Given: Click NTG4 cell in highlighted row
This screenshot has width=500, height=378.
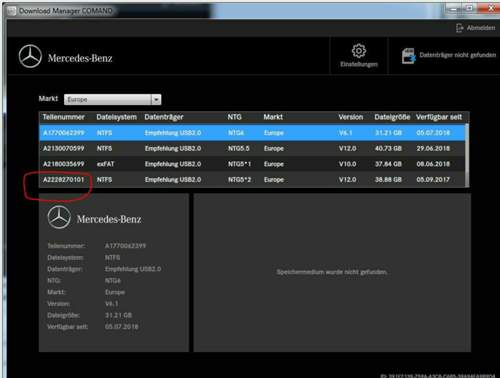Looking at the screenshot, I should coord(236,133).
